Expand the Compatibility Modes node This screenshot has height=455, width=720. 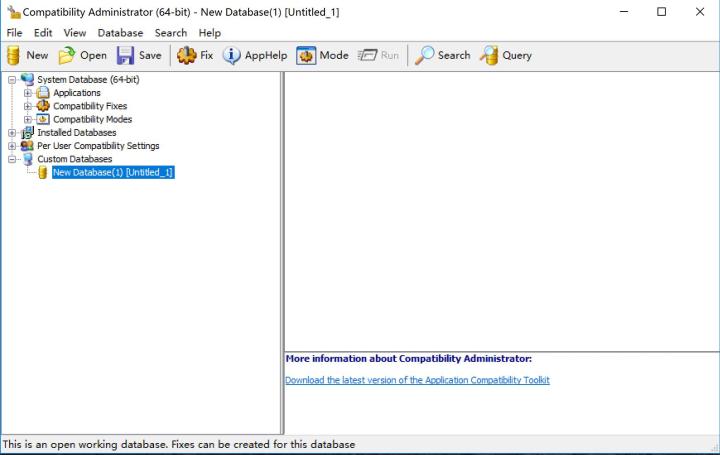(28, 119)
